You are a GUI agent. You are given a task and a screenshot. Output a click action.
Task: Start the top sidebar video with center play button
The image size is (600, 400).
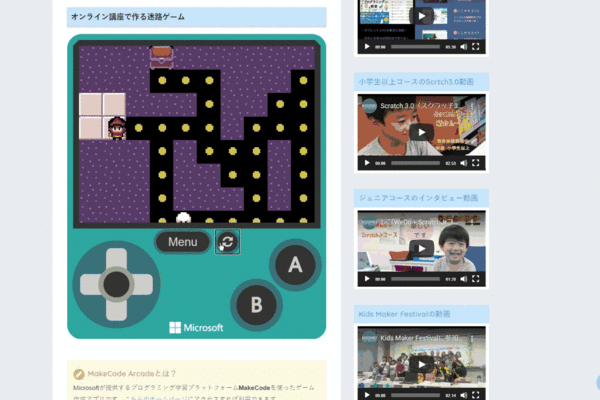point(421,16)
